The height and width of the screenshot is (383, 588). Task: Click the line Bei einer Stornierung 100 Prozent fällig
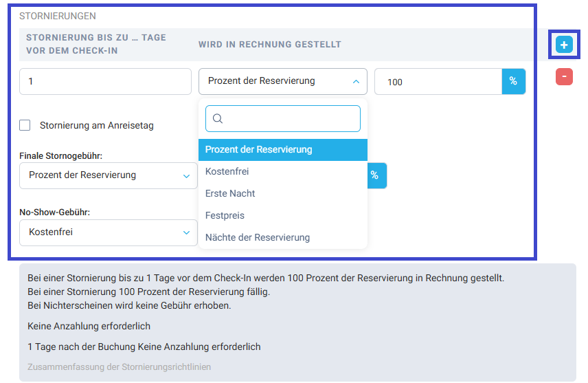tap(148, 292)
